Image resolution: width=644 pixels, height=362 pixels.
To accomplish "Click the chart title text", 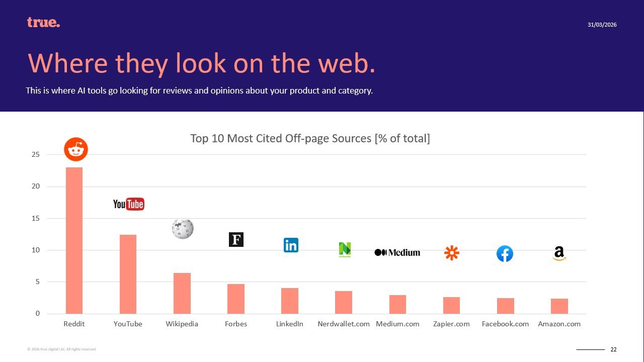I will [310, 138].
